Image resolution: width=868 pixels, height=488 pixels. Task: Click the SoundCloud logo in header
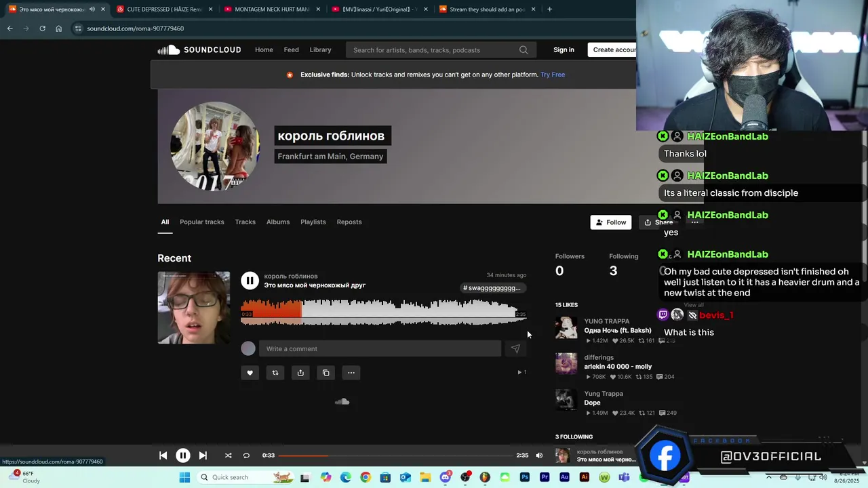199,49
